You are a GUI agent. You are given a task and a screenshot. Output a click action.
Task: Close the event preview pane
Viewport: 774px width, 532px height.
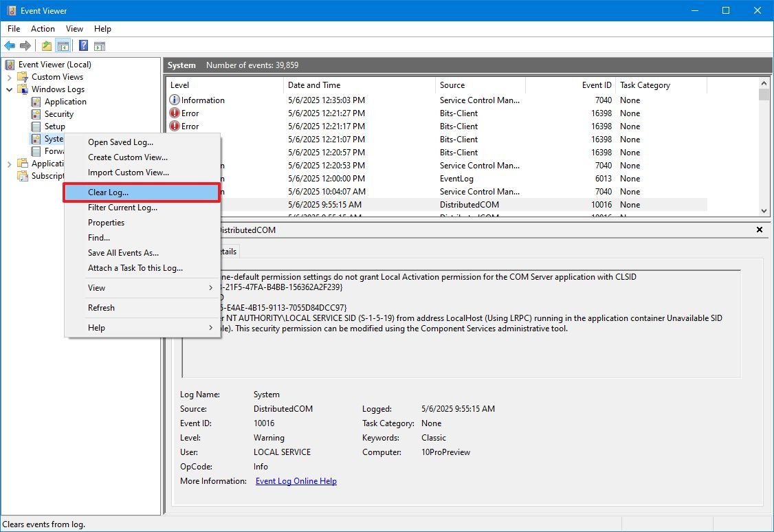(759, 230)
